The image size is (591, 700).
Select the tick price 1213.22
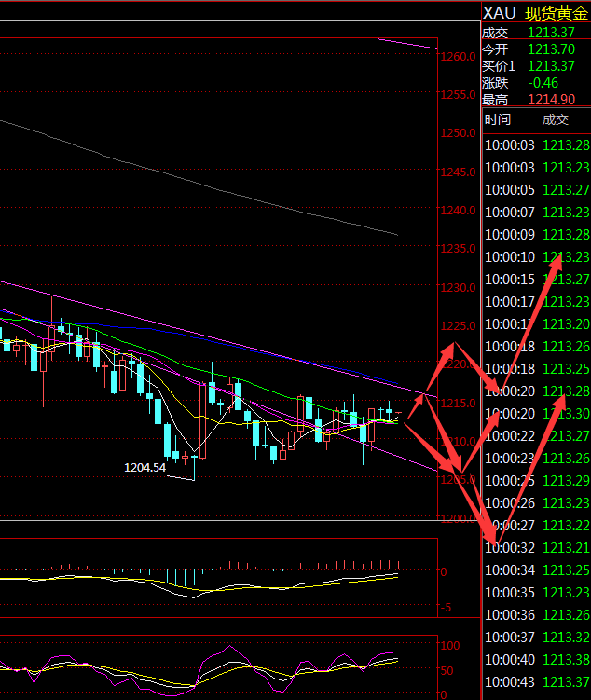(x=566, y=526)
